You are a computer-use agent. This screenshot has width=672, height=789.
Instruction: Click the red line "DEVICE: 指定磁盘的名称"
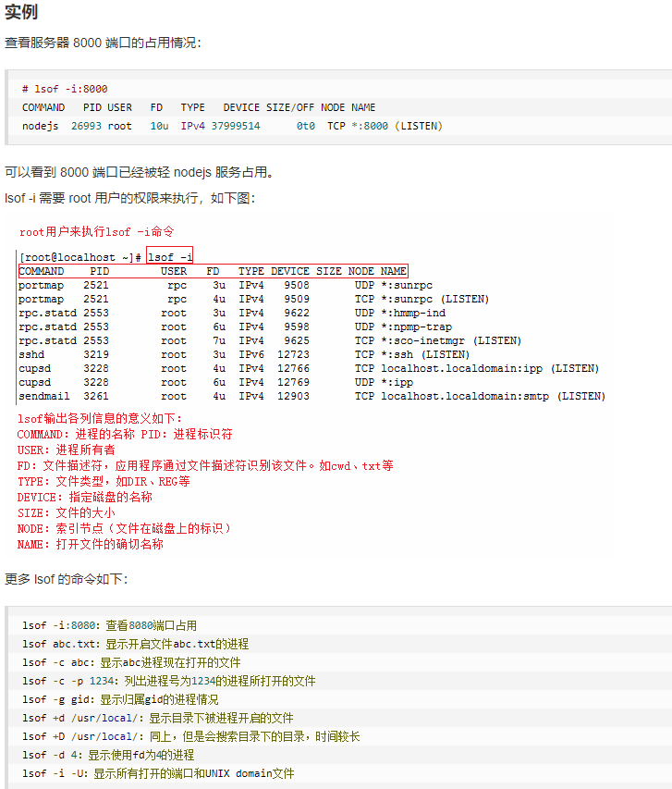pyautogui.click(x=84, y=497)
